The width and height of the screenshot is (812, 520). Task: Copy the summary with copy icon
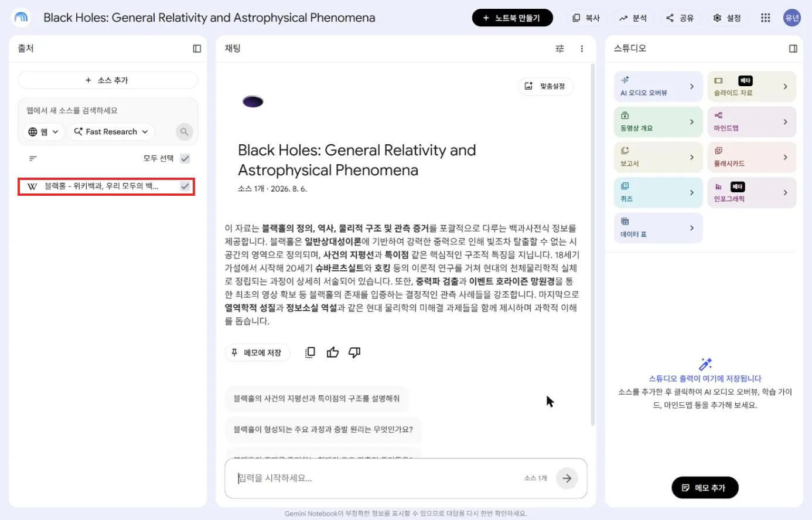[310, 352]
